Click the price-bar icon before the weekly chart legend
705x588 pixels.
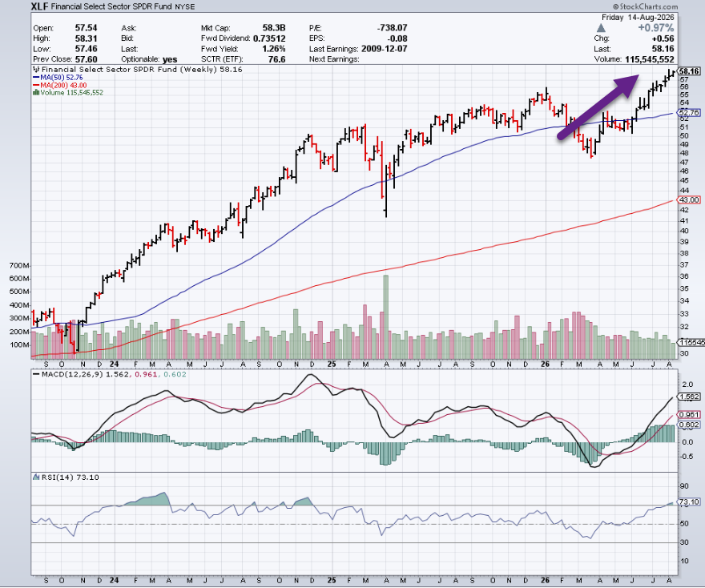click(36, 70)
